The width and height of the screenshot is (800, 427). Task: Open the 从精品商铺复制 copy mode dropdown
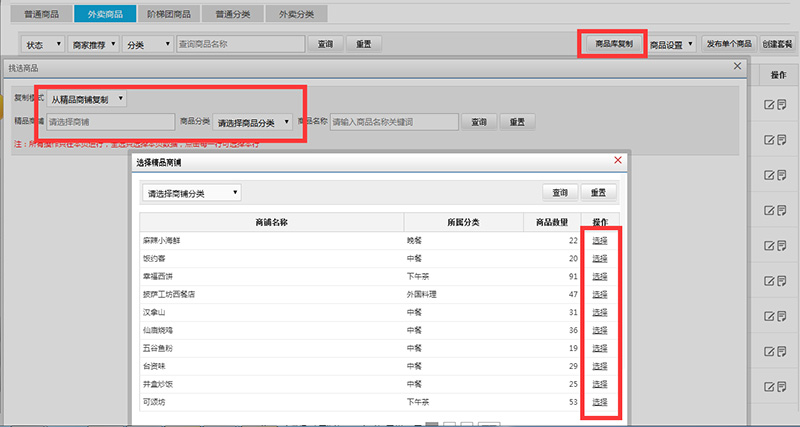click(x=87, y=99)
